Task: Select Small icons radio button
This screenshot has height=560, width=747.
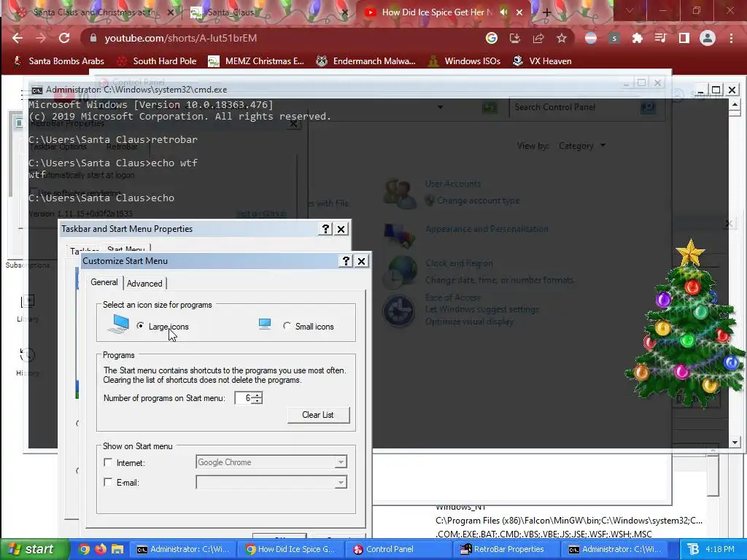Action: [287, 326]
